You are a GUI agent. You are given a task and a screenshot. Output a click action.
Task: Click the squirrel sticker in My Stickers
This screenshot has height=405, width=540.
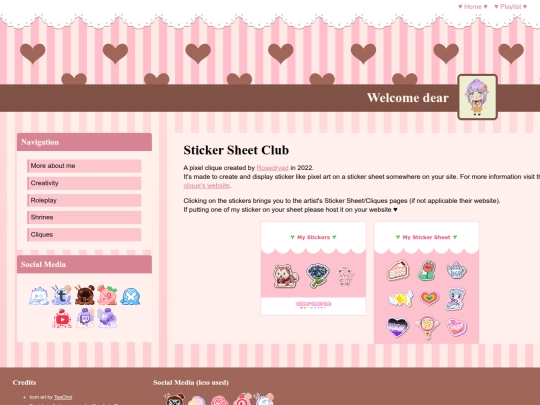coord(285,276)
